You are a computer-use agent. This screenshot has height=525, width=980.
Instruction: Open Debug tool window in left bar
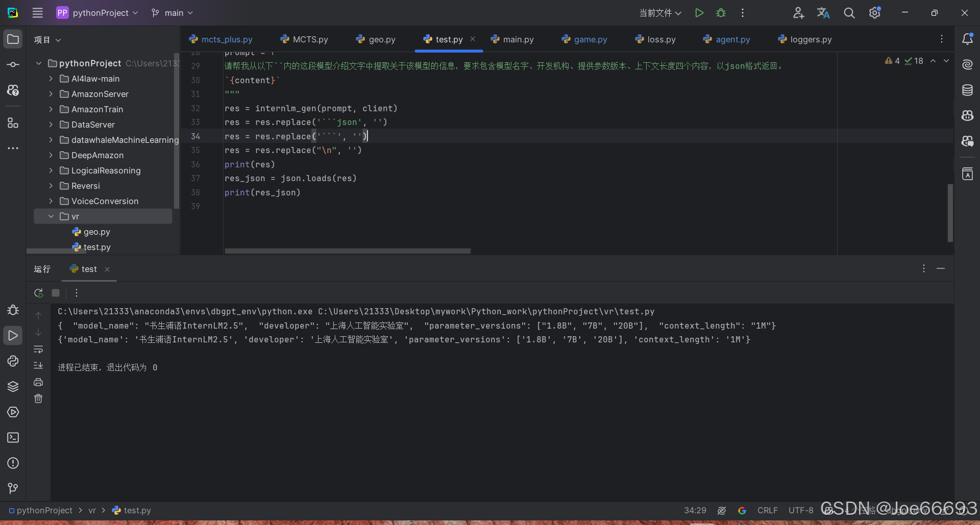click(x=13, y=310)
